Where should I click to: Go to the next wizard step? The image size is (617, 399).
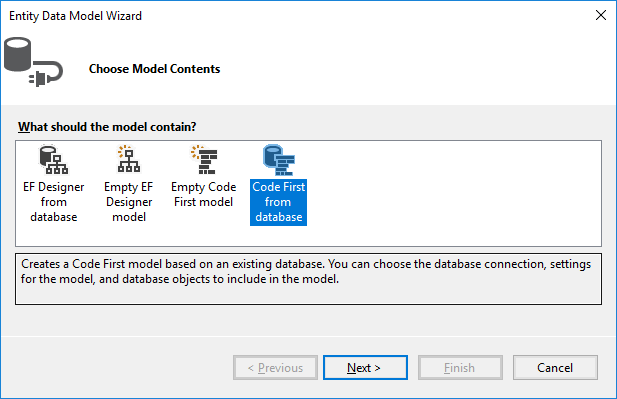(365, 368)
